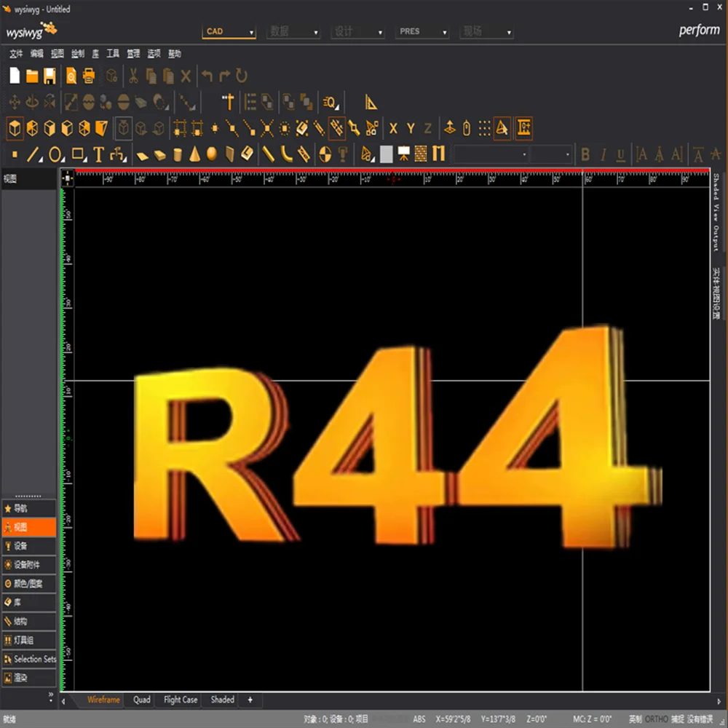Screen dimensions: 728x728
Task: Click the ruler origin button at corner
Action: pyautogui.click(x=67, y=178)
